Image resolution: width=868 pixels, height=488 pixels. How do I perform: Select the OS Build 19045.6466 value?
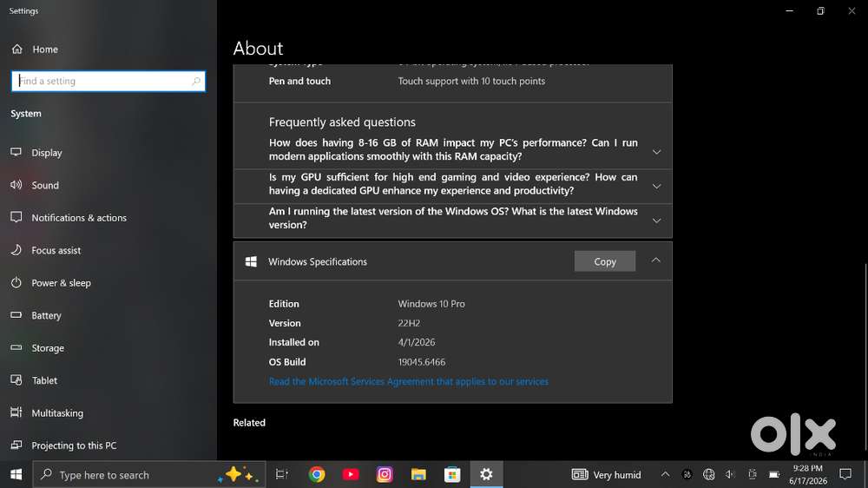[x=421, y=362]
